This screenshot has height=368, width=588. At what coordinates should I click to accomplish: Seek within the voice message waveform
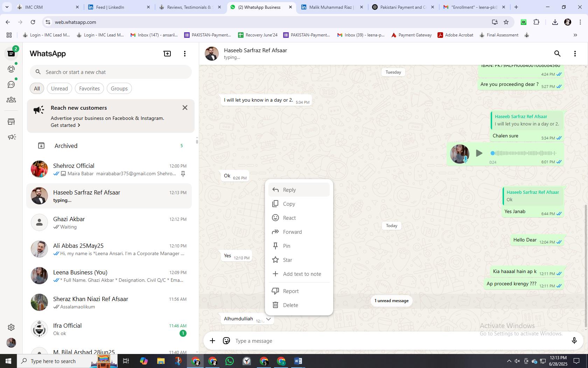pyautogui.click(x=524, y=153)
